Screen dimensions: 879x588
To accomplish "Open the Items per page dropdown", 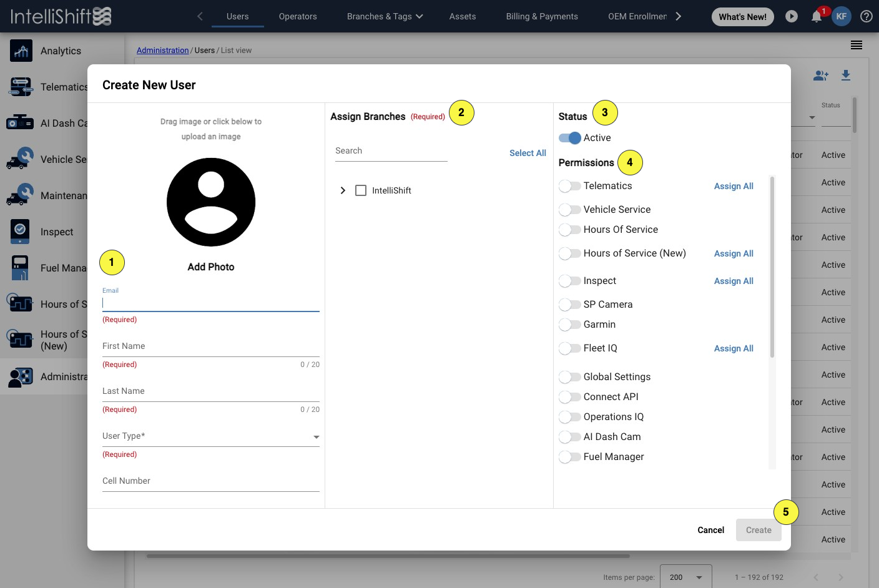I will [x=685, y=577].
